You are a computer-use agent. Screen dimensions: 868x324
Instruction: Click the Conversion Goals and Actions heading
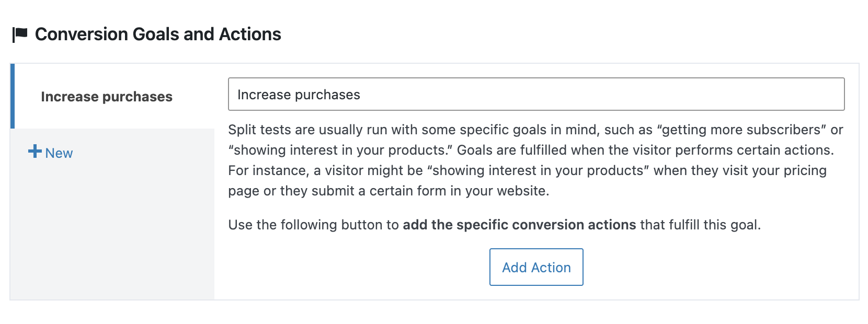point(158,34)
